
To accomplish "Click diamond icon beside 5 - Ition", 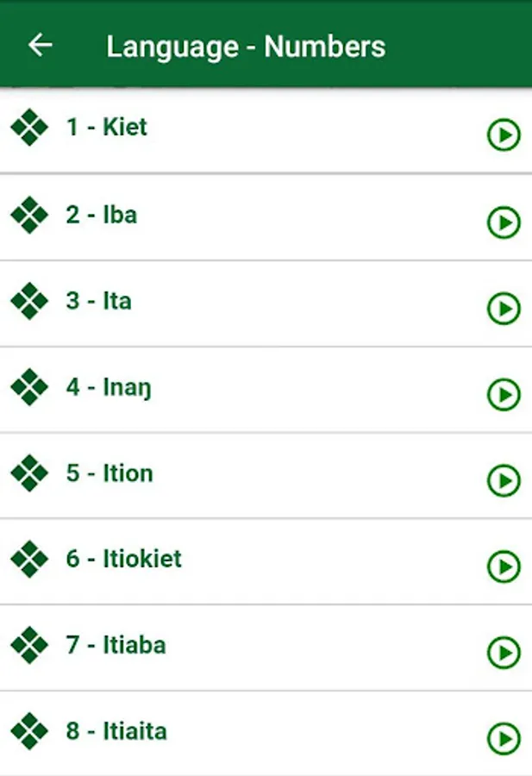I will pyautogui.click(x=29, y=473).
